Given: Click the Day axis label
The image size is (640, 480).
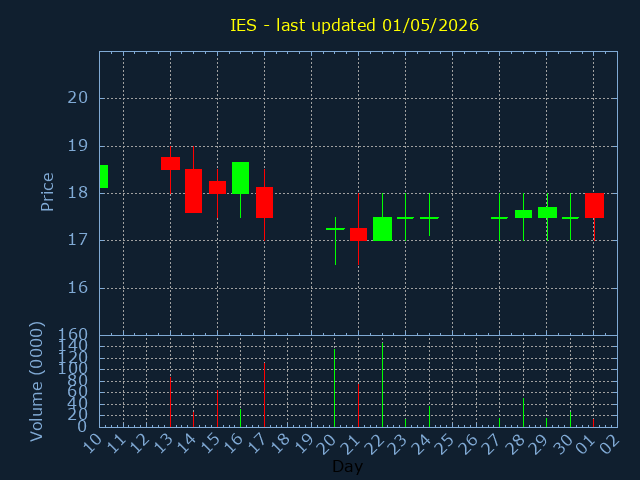Looking at the screenshot, I should [347, 466].
